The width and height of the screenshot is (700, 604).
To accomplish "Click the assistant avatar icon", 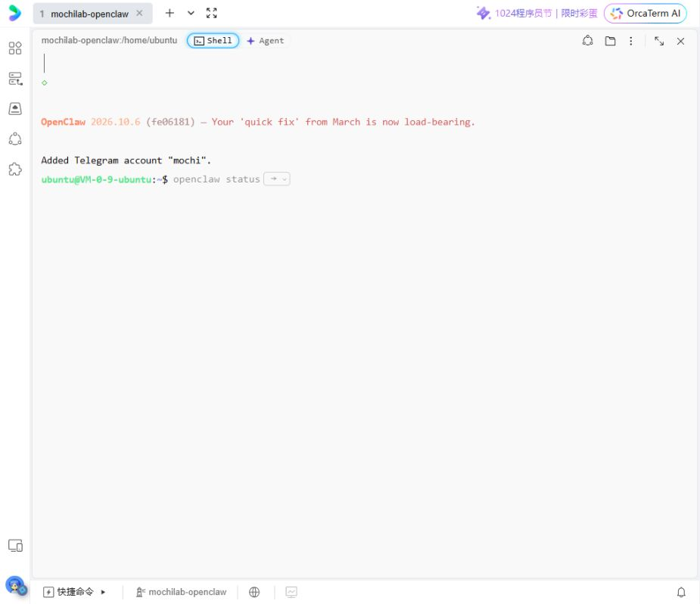I will [x=16, y=586].
